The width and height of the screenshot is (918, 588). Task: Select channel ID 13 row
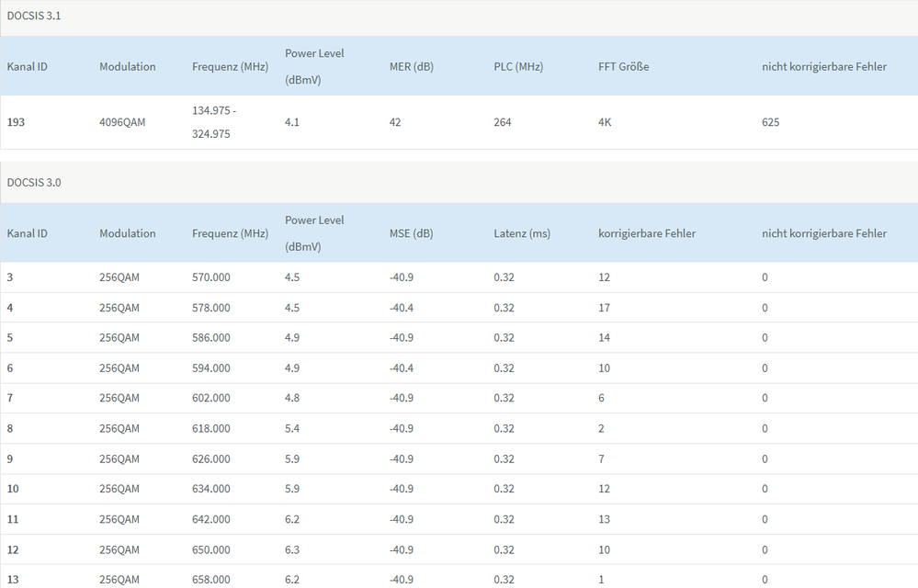pos(459,577)
